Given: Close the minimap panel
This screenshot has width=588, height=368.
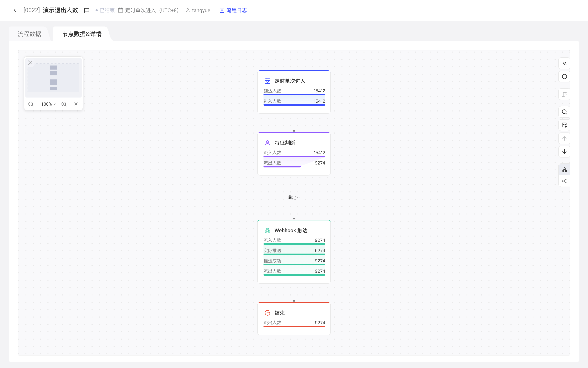Looking at the screenshot, I should click(30, 63).
